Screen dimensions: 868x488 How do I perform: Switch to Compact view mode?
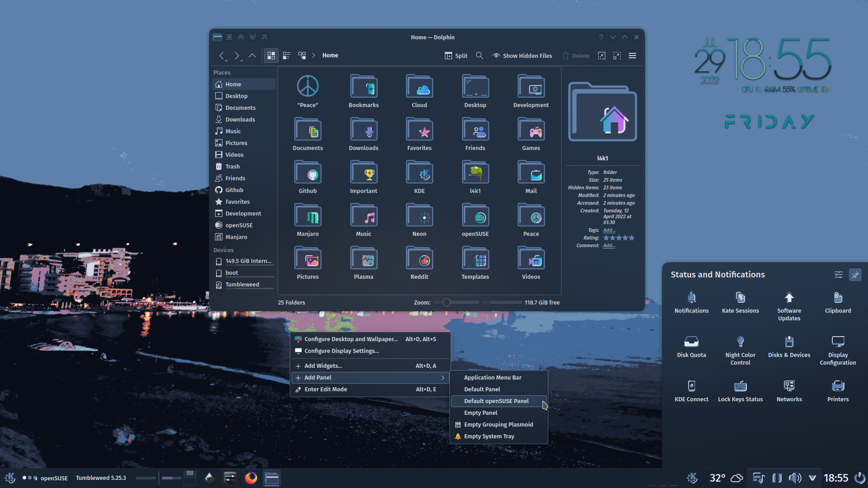287,56
